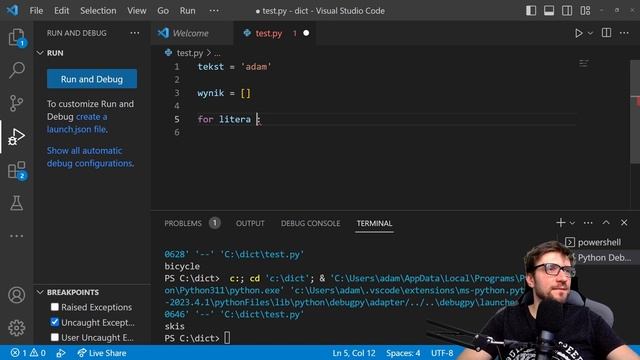The width and height of the screenshot is (640, 360).
Task: Customize layout icon in title bar
Action: coord(585,11)
